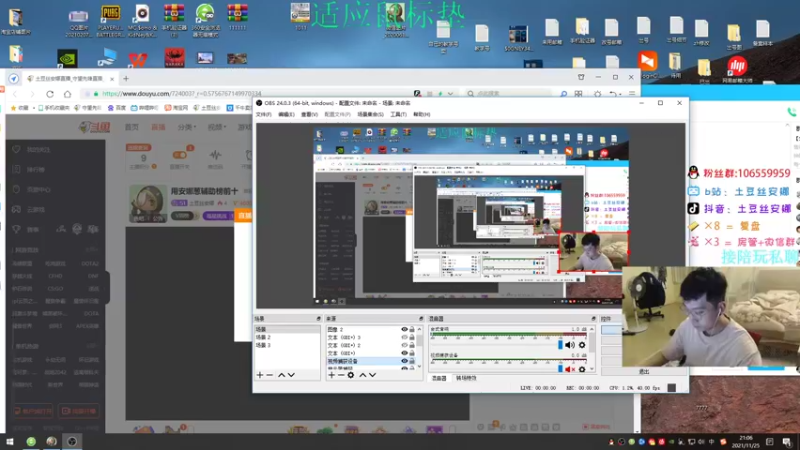This screenshot has height=450, width=800.
Task: Unmute the second mixer channel red speaker
Action: point(569,369)
